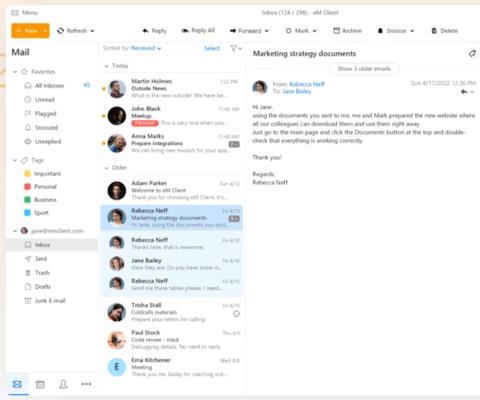
Task: Click recipient link Jane Bailey
Action: [x=297, y=91]
